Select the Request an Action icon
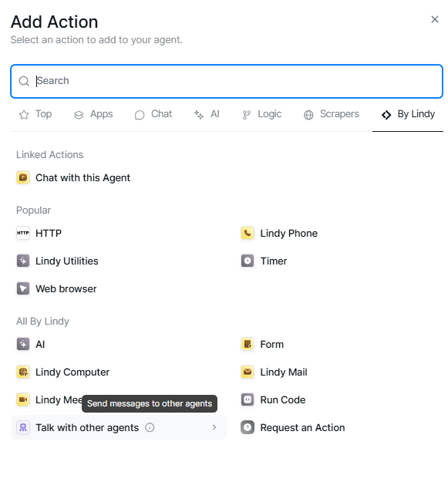Viewport: 448px width, 482px height. pos(248,427)
